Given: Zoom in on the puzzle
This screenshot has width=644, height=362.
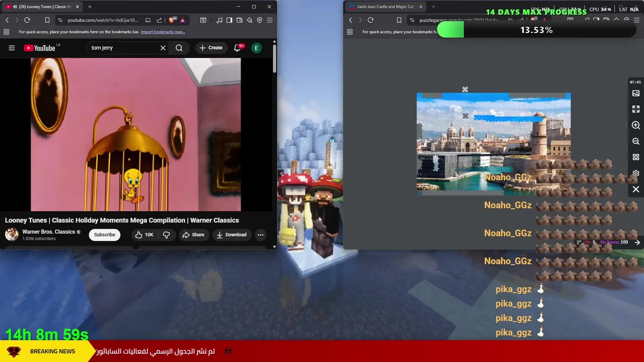Looking at the screenshot, I should point(636,125).
